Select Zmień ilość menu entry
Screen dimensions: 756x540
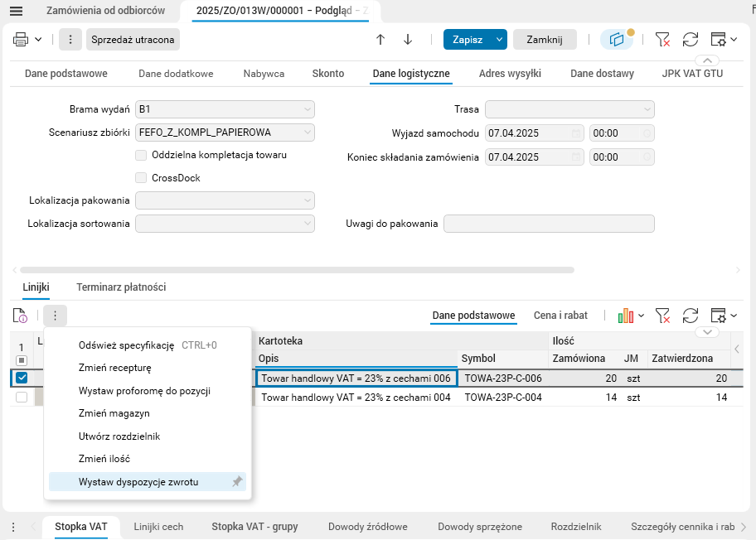point(148,459)
